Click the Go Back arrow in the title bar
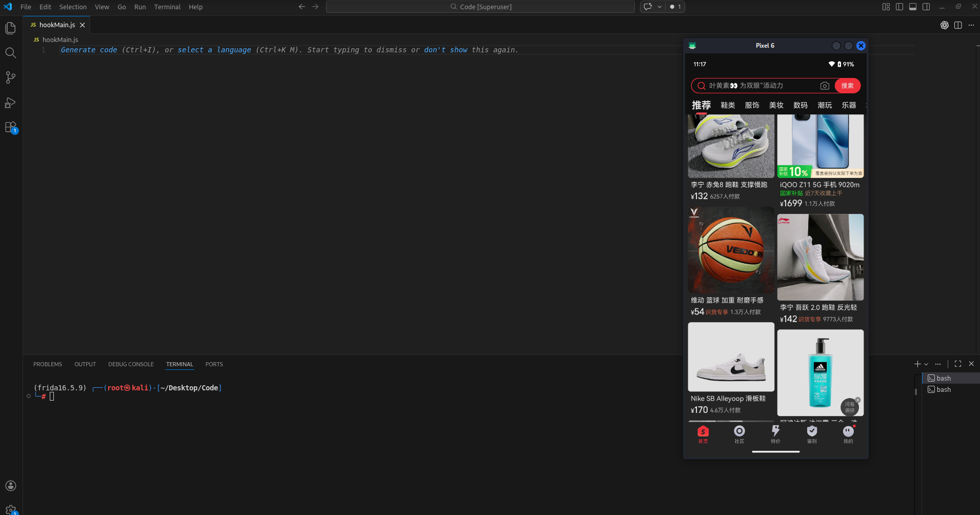Screen dimensions: 980x515 (302, 7)
